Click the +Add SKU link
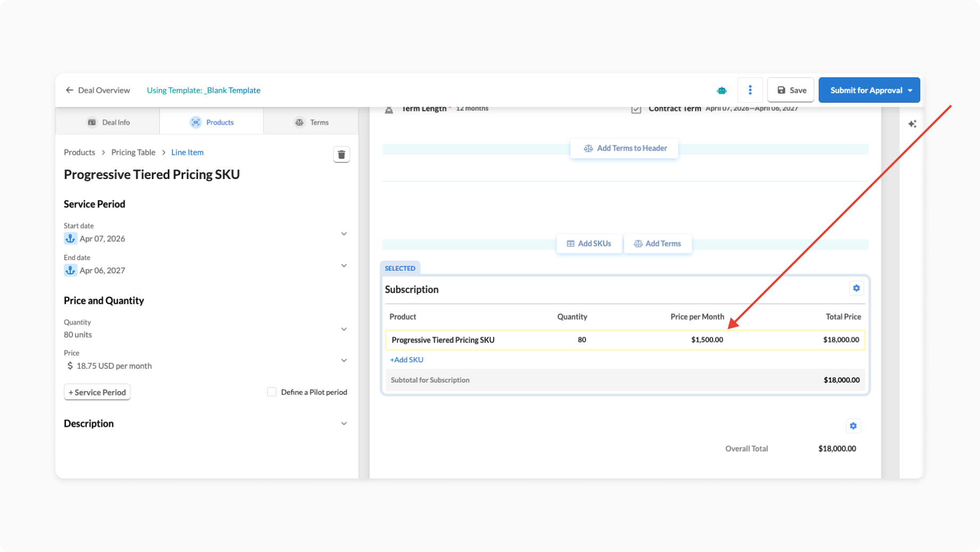Image resolution: width=980 pixels, height=552 pixels. click(x=407, y=360)
